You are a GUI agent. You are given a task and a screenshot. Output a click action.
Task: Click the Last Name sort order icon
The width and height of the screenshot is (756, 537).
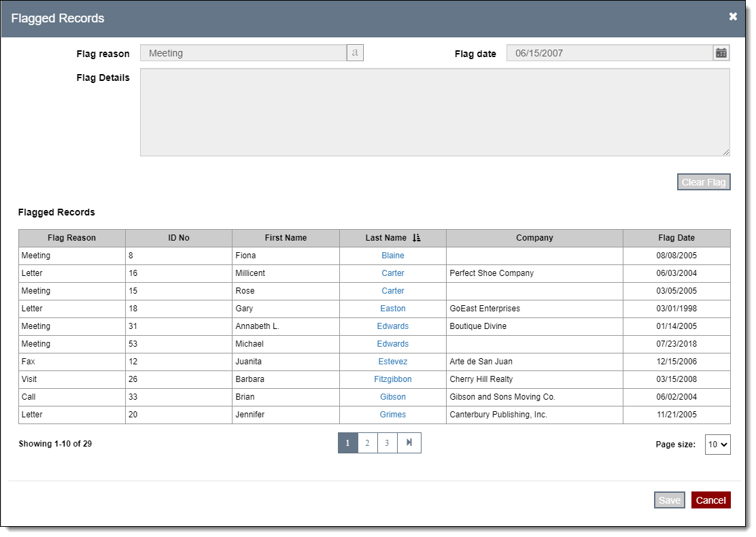417,238
